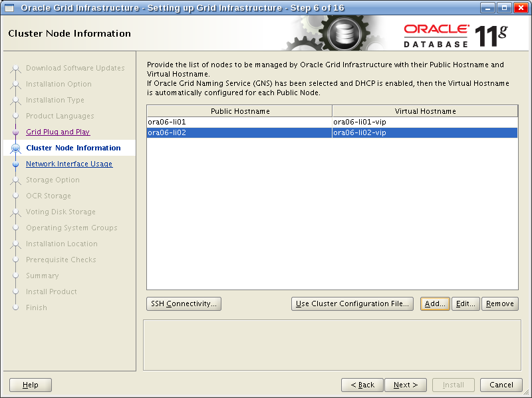The height and width of the screenshot is (398, 532).
Task: Click the Virtual Hostname column header
Action: [425, 111]
